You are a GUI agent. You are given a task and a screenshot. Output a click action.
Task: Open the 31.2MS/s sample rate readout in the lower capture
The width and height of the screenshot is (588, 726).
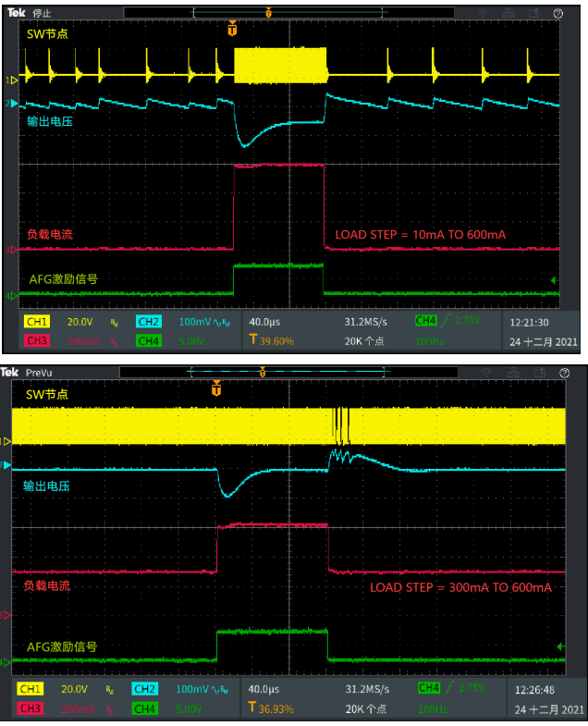click(x=366, y=689)
